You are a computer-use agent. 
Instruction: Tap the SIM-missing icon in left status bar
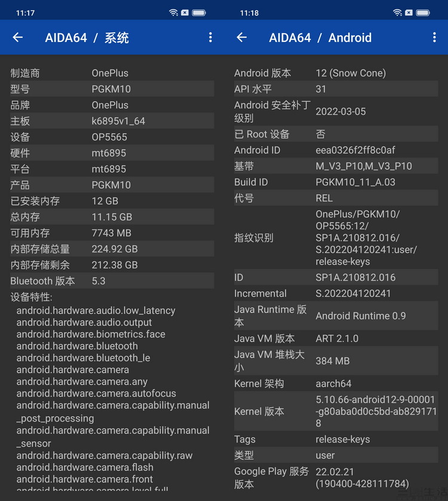point(185,13)
